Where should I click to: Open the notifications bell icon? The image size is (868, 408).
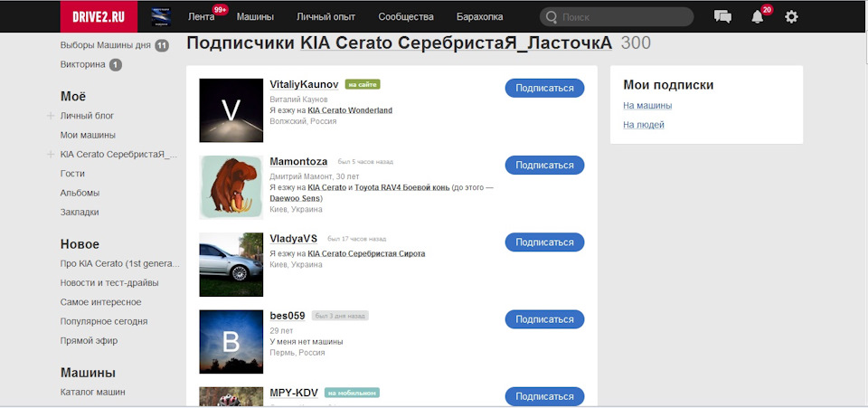point(758,17)
